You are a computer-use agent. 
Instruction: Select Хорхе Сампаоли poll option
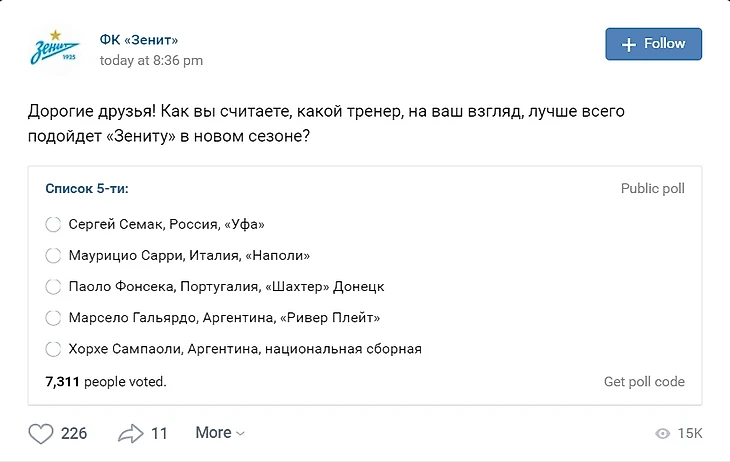54,349
